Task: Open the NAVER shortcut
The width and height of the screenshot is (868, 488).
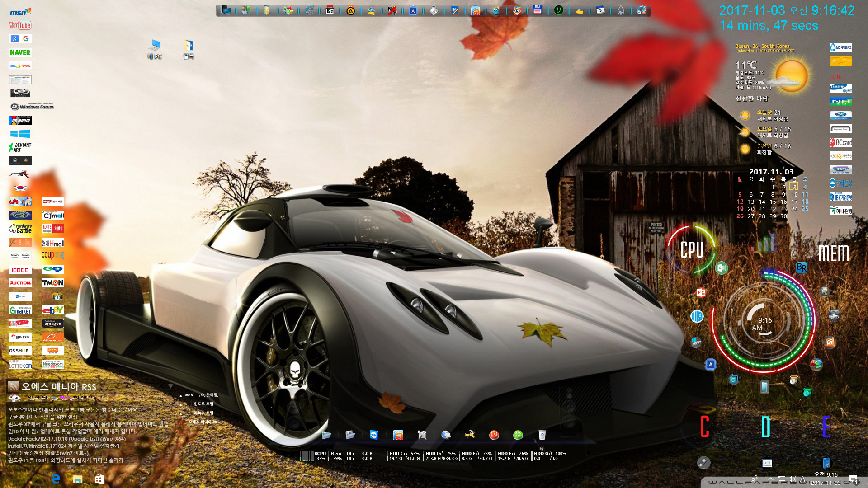Action: point(20,52)
